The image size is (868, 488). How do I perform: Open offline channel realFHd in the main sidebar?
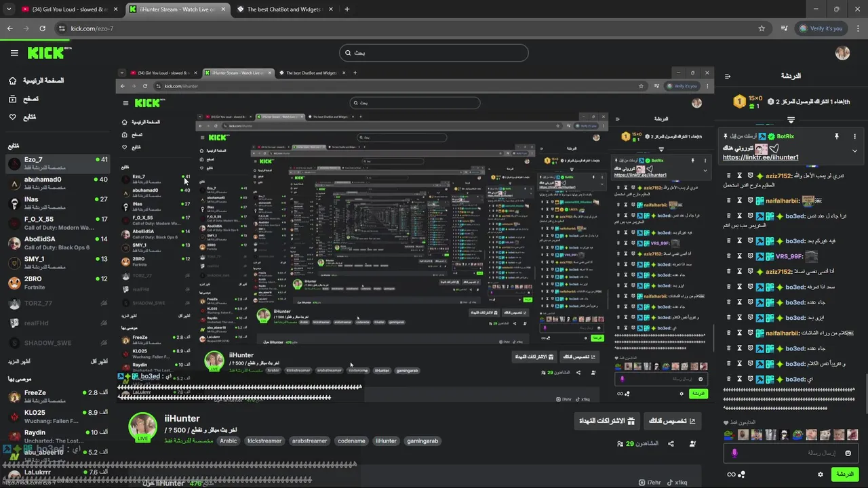pos(58,323)
